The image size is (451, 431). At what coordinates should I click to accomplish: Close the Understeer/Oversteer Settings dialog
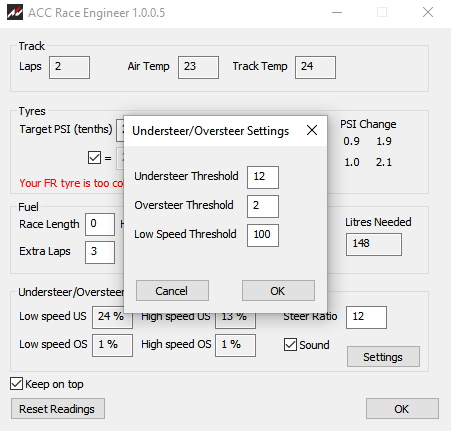click(312, 130)
